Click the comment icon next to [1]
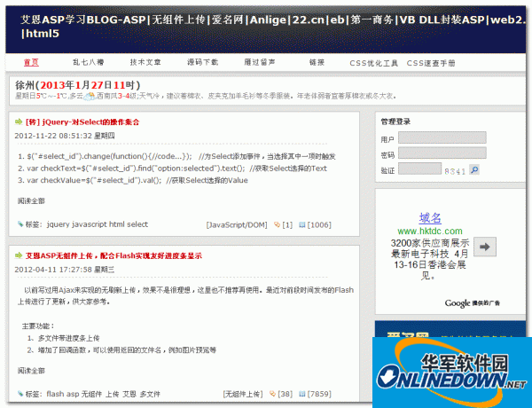 pyautogui.click(x=277, y=225)
